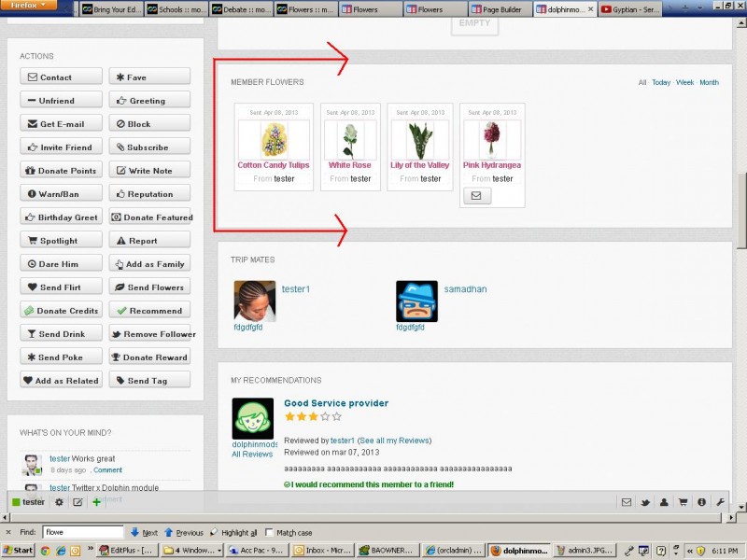Open the gear settings icon next to tester
This screenshot has height=560, width=747.
[x=59, y=502]
